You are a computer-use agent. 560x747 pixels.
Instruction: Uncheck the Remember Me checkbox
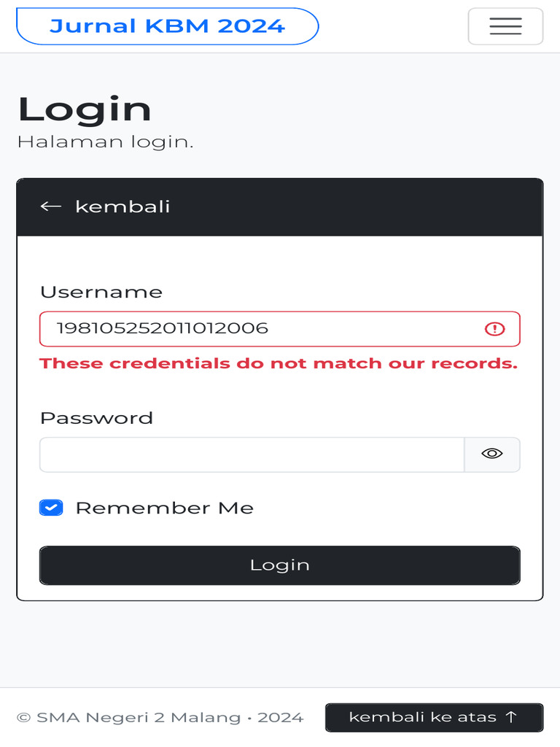click(x=51, y=508)
